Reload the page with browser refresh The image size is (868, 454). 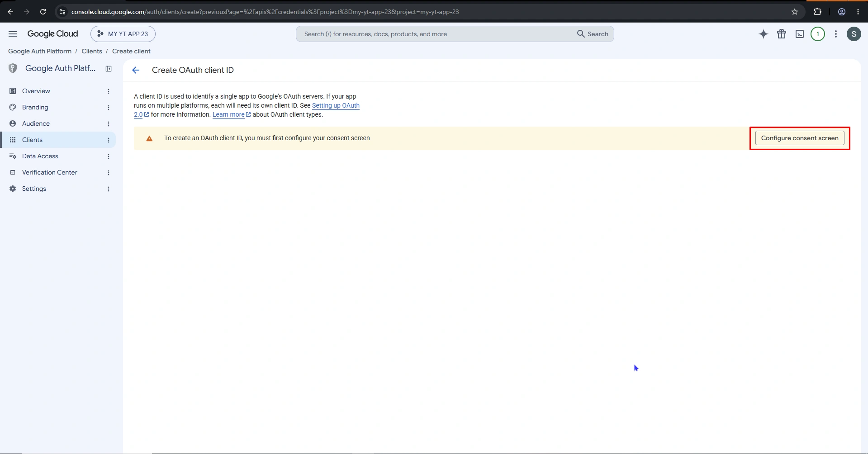tap(43, 12)
